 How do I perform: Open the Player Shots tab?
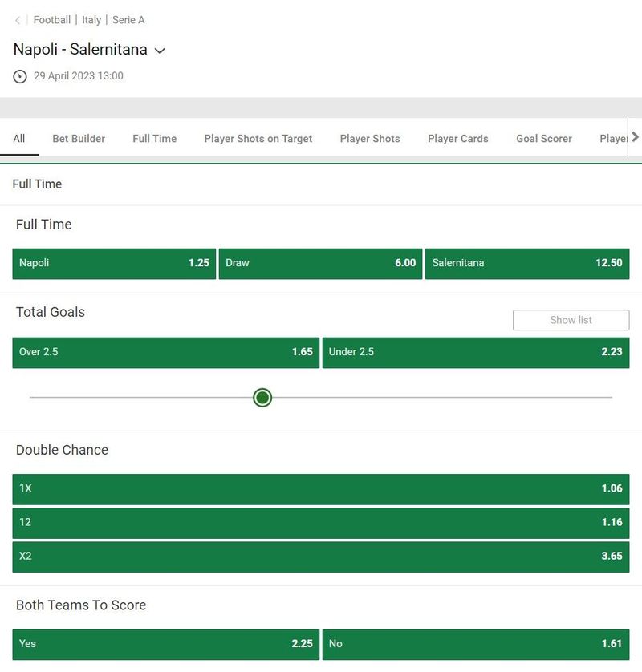tap(370, 139)
